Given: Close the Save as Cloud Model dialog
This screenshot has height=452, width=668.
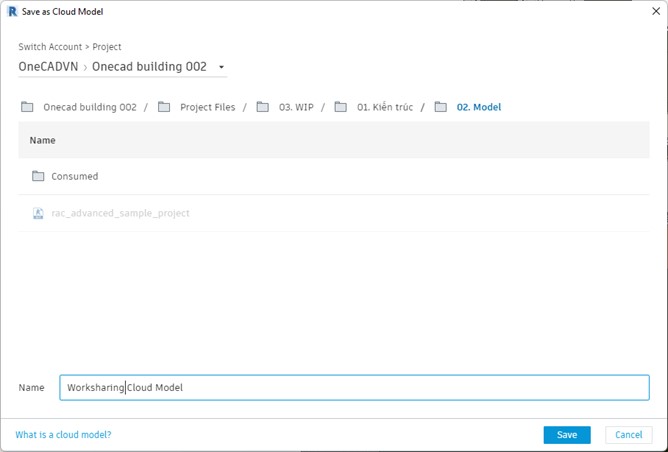Looking at the screenshot, I should 656,12.
